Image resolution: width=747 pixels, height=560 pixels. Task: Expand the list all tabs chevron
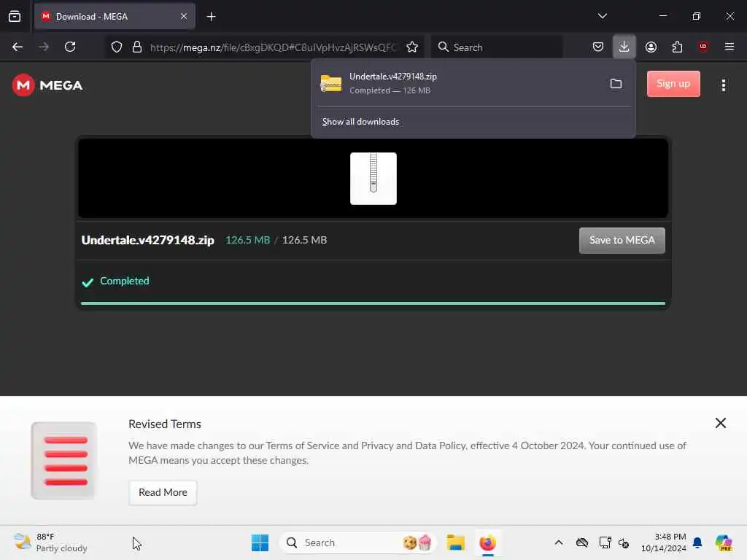point(602,16)
